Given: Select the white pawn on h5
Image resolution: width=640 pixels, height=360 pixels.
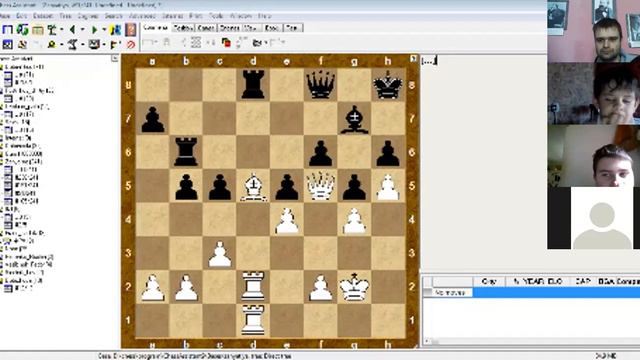Looking at the screenshot, I should click(x=388, y=187).
